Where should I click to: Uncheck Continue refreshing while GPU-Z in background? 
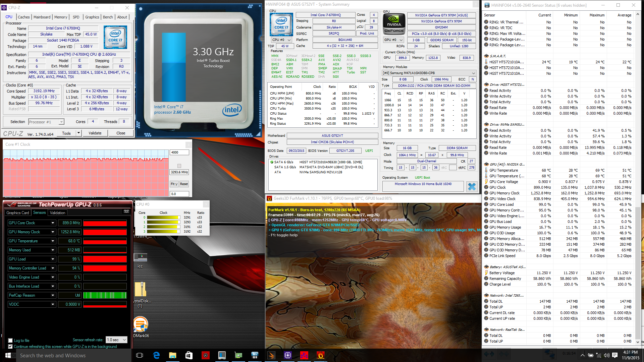click(x=10, y=347)
